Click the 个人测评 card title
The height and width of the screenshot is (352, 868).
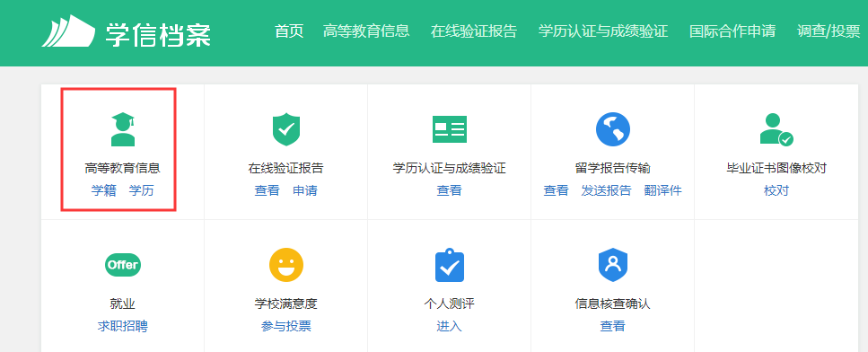[x=450, y=304]
